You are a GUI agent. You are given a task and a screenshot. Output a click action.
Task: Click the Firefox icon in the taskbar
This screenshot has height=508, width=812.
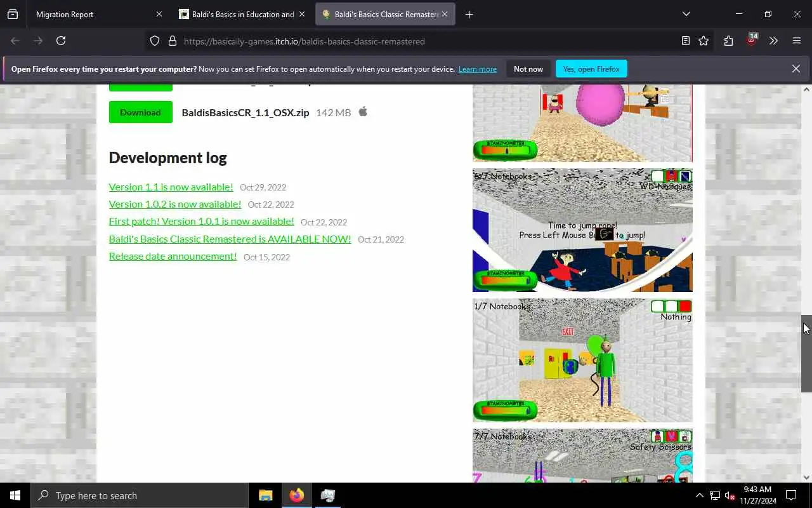pyautogui.click(x=296, y=495)
